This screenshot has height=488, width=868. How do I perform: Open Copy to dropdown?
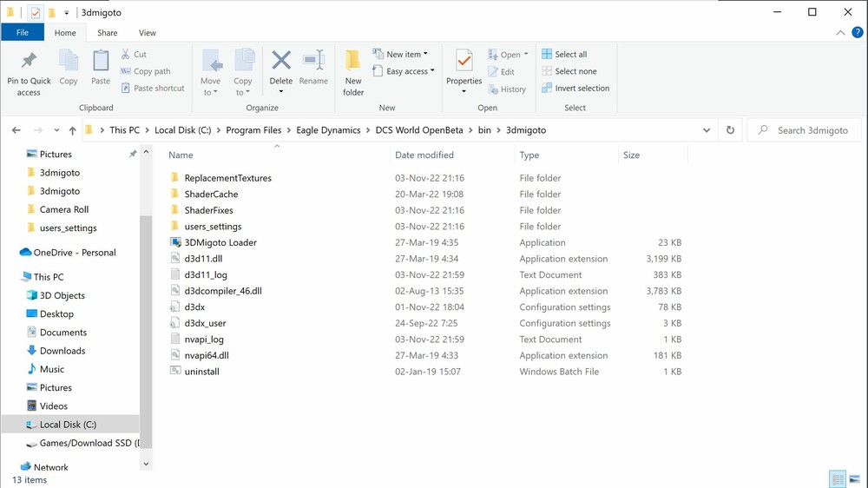pyautogui.click(x=242, y=73)
